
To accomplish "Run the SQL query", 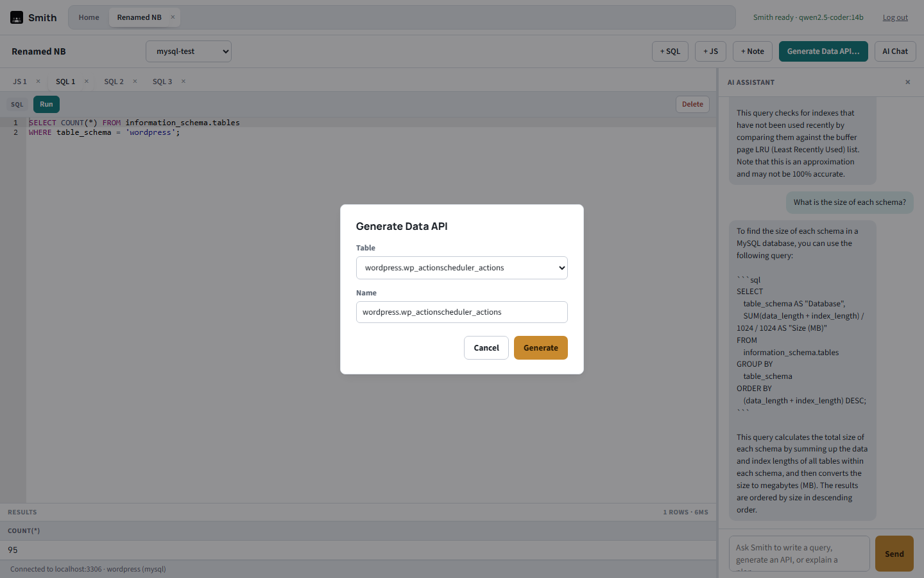I will point(46,104).
